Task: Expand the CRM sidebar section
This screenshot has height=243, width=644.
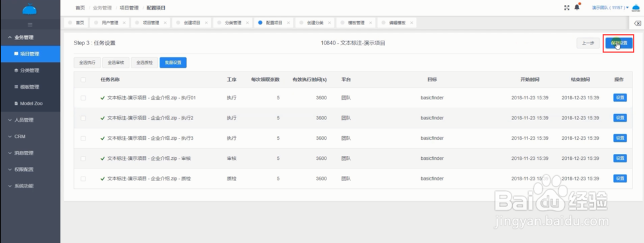Action: [30, 137]
